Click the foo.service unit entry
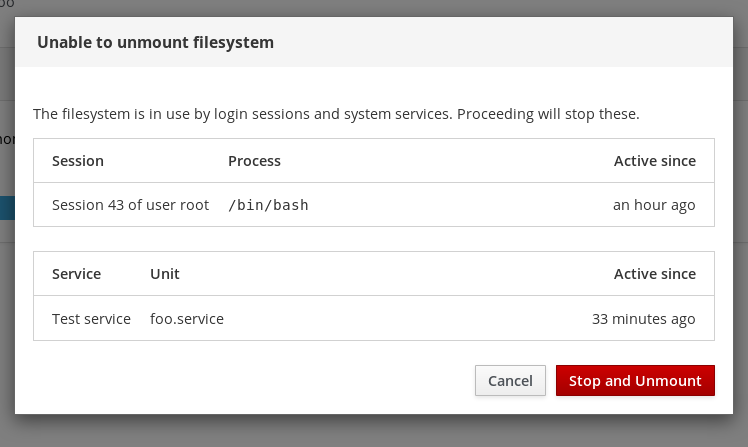 click(187, 319)
